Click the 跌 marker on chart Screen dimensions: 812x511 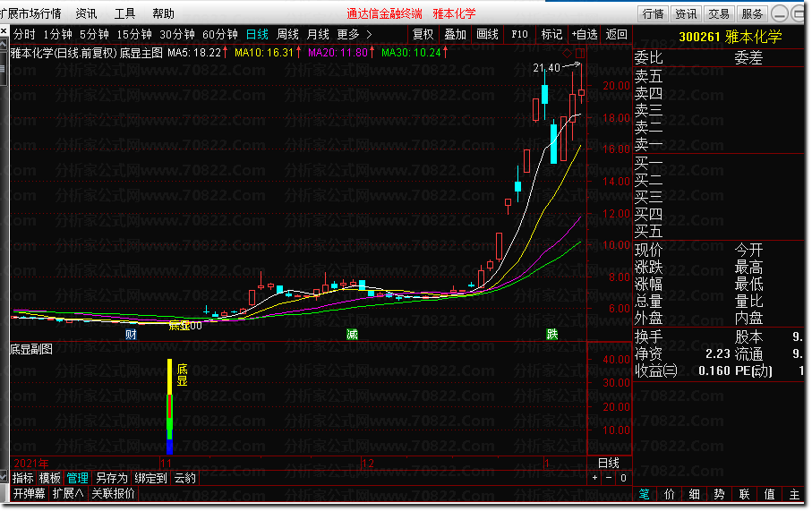click(x=552, y=335)
